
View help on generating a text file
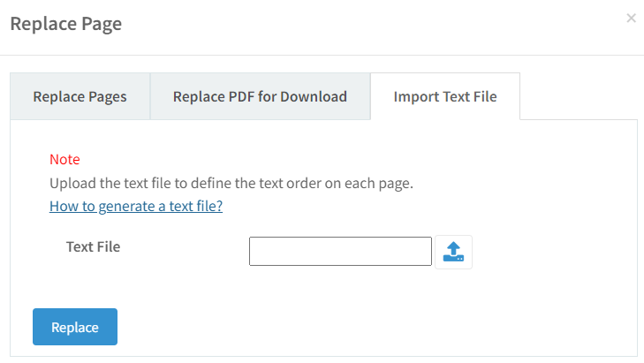pos(136,206)
